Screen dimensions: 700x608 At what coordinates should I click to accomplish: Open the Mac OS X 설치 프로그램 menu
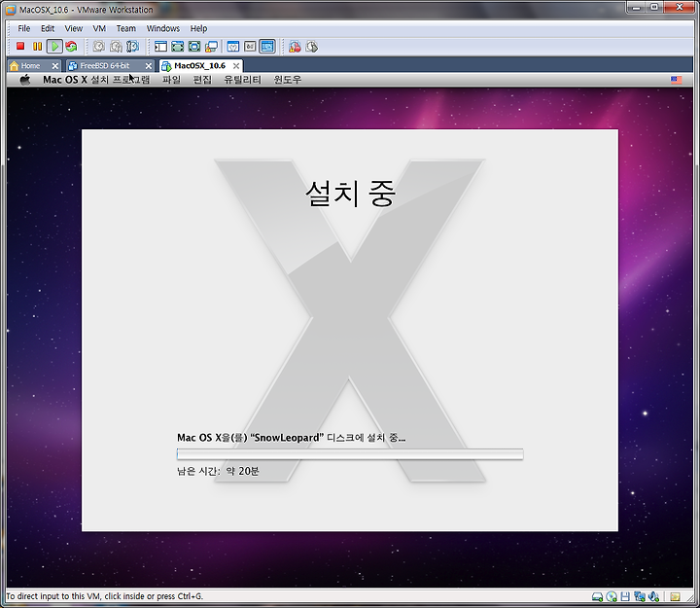(x=96, y=80)
